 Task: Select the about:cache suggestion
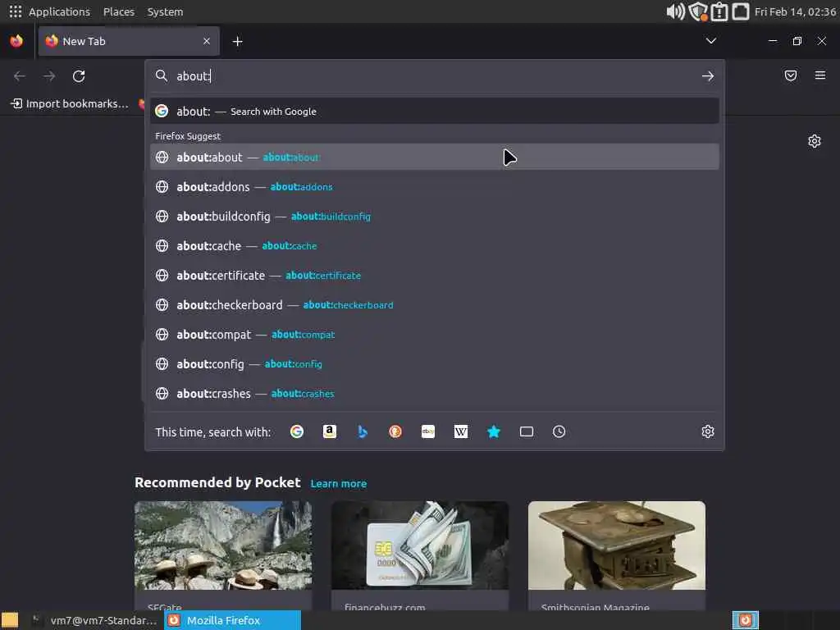pyautogui.click(x=435, y=246)
